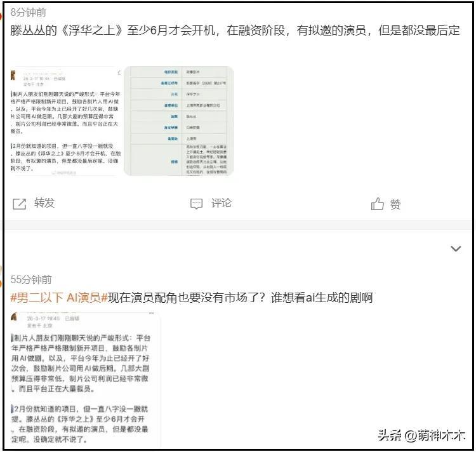Click the 转发 label text
Image resolution: width=476 pixels, height=452 pixels.
pyautogui.click(x=44, y=203)
